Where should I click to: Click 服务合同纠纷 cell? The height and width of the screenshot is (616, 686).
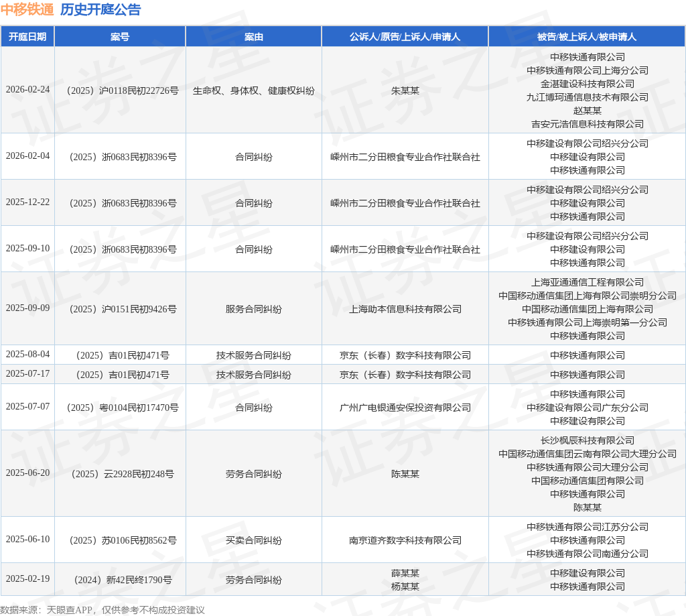(254, 309)
